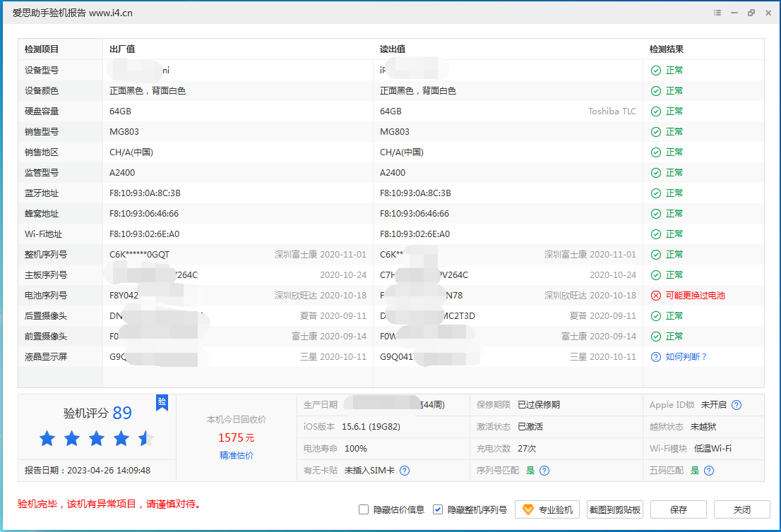This screenshot has width=781, height=532.
Task: Click the green check icon in 硬盘容量 row
Action: 656,111
